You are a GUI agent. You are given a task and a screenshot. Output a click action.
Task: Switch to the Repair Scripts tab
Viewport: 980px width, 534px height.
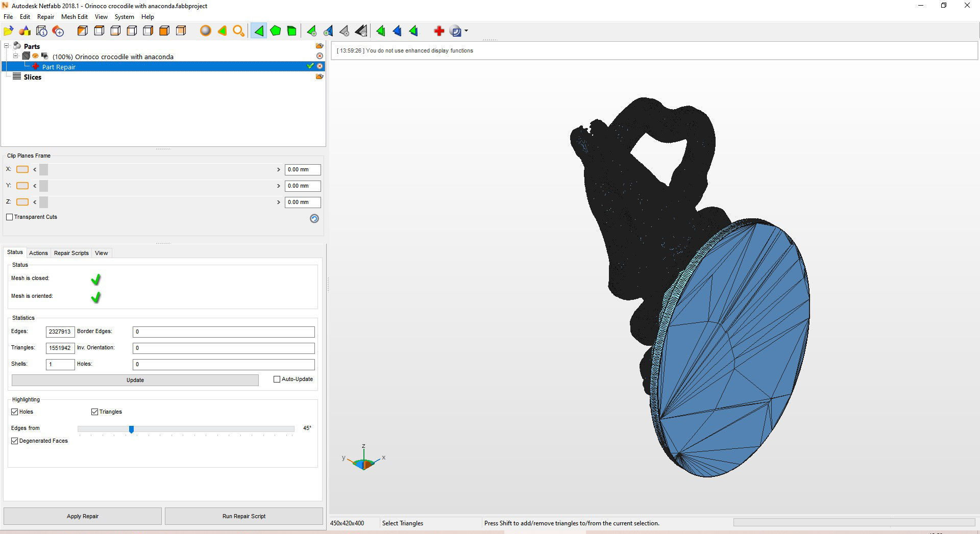click(x=71, y=253)
